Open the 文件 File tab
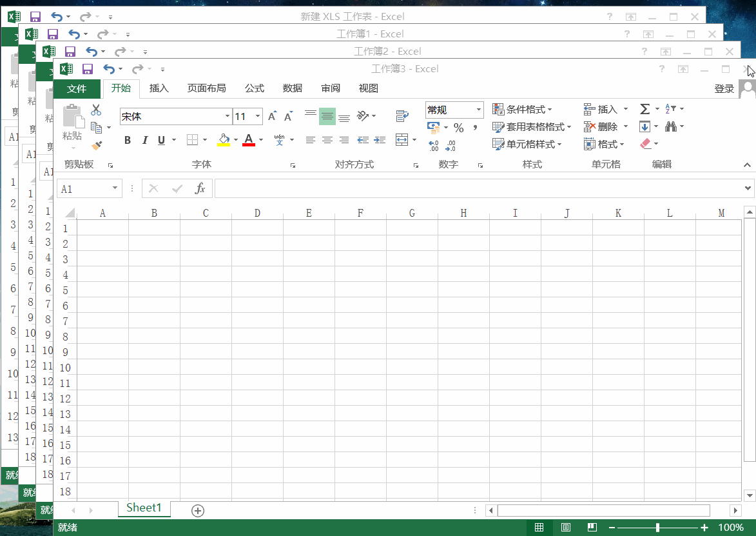 pyautogui.click(x=77, y=89)
